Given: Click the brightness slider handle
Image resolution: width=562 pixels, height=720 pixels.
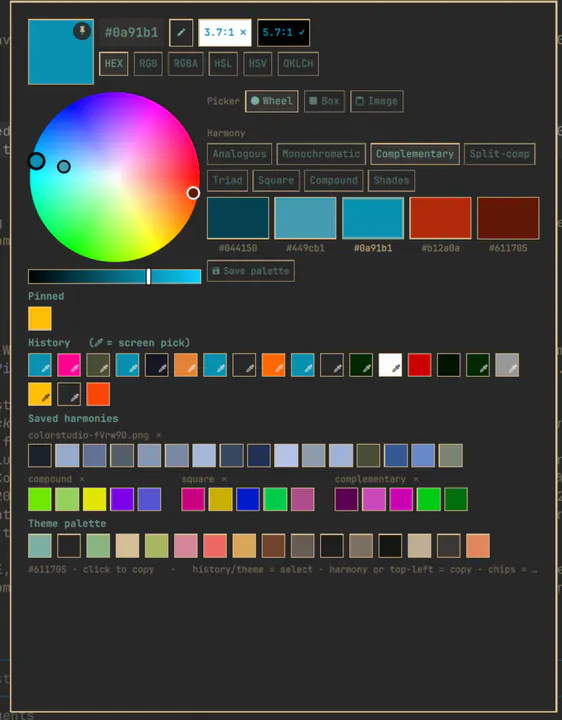Looking at the screenshot, I should tap(148, 276).
